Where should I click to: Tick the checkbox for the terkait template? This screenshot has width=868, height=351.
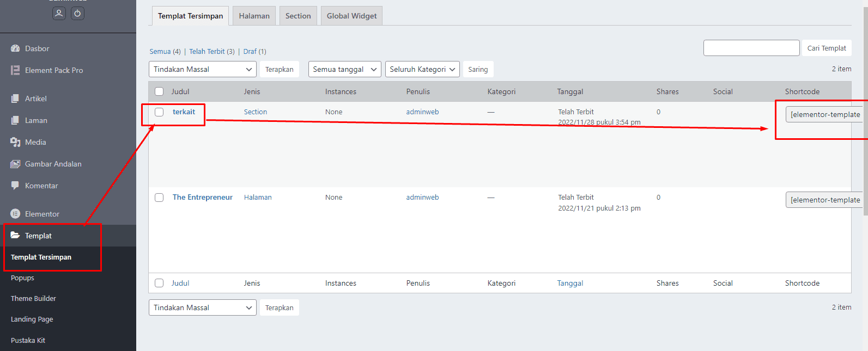pos(159,112)
